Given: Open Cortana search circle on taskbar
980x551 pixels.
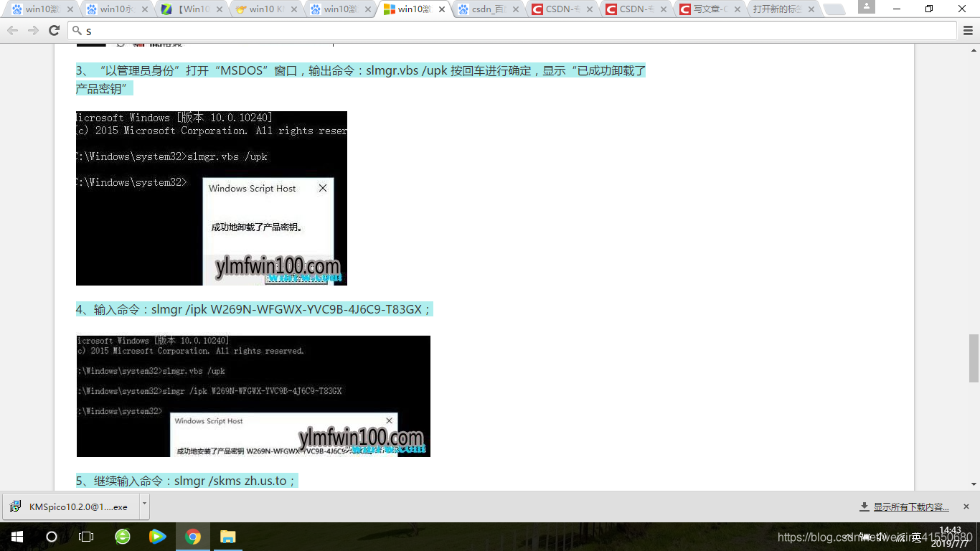Looking at the screenshot, I should 52,537.
